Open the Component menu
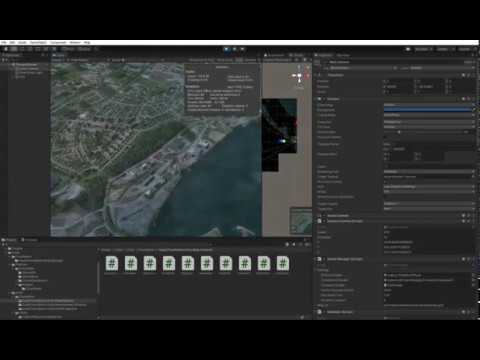Screen dimensions: 480x360 tap(58, 43)
